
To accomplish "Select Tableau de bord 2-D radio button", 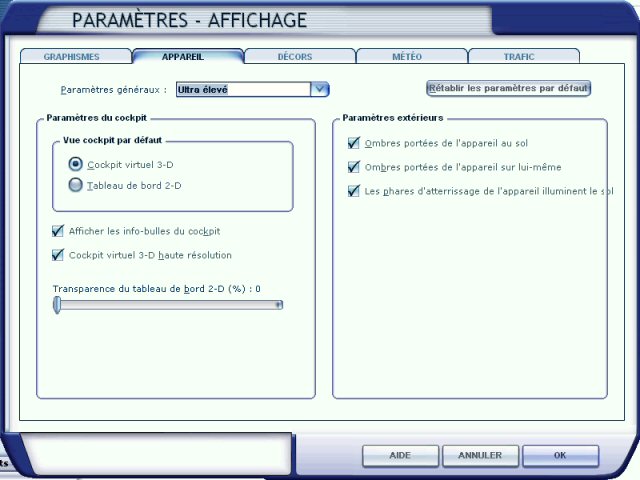I will [76, 185].
